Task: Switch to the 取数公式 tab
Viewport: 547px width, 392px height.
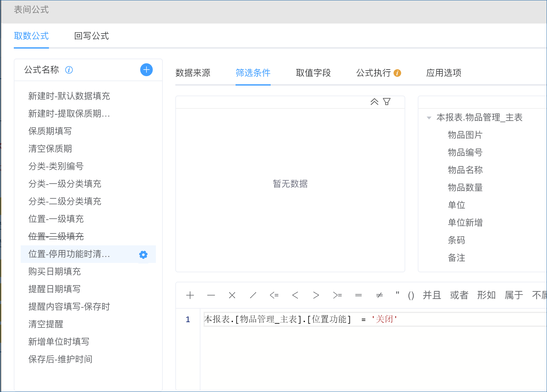Action: pyautogui.click(x=31, y=36)
